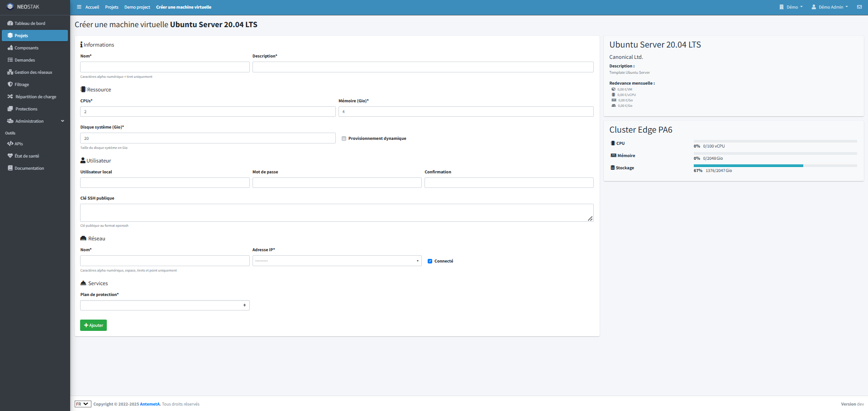Enable Provisionnement dynamique checkbox

(x=344, y=139)
